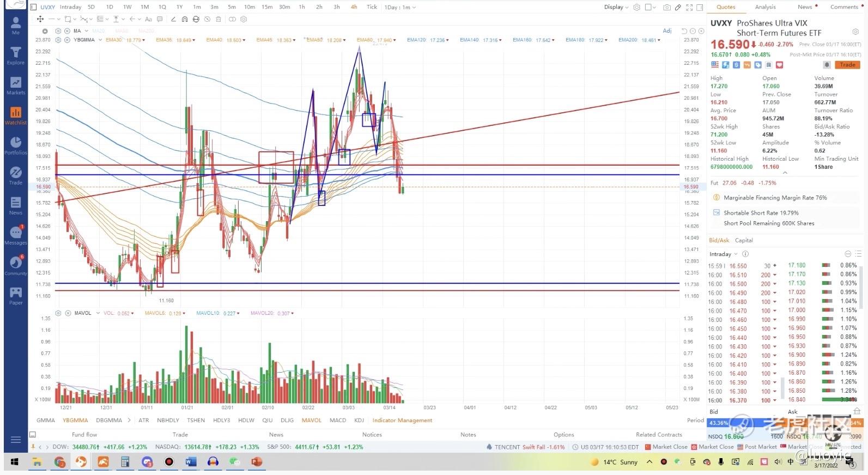Expand the chart layout grid dropdown arrow
The image size is (868, 475).
tap(654, 7)
